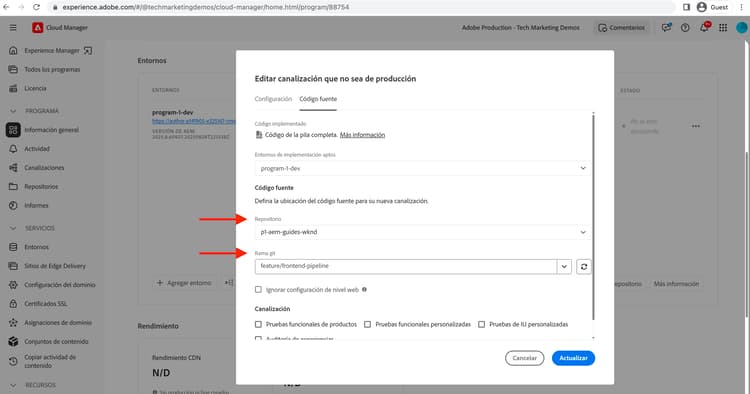This screenshot has height=394, width=750.
Task: Open Configuración del dominio
Action: tap(60, 285)
